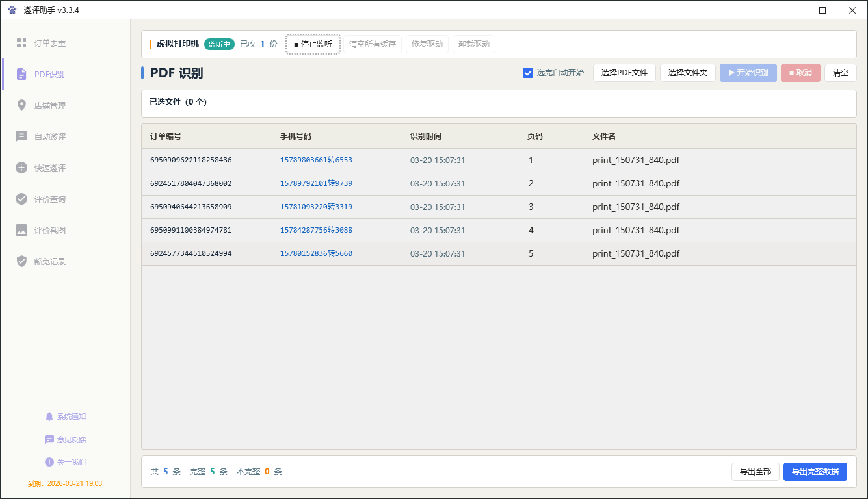Click the 订单去重 grid icon in sidebar
868x499 pixels.
click(x=21, y=43)
